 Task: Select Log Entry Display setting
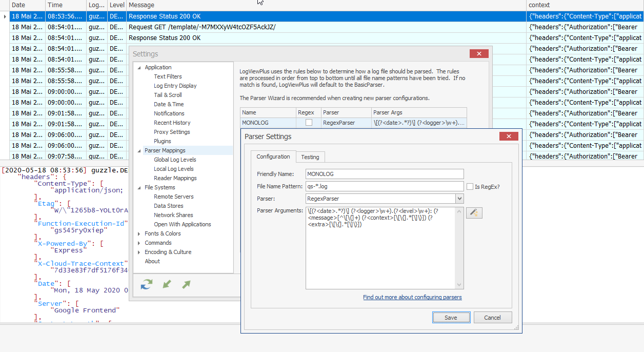coord(175,86)
